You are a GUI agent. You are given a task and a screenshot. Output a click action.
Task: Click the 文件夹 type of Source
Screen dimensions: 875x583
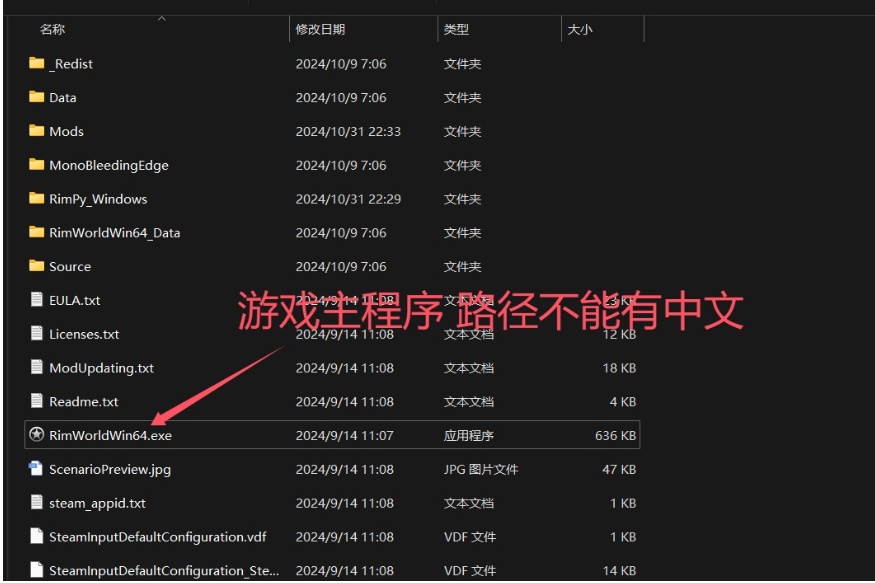click(463, 266)
